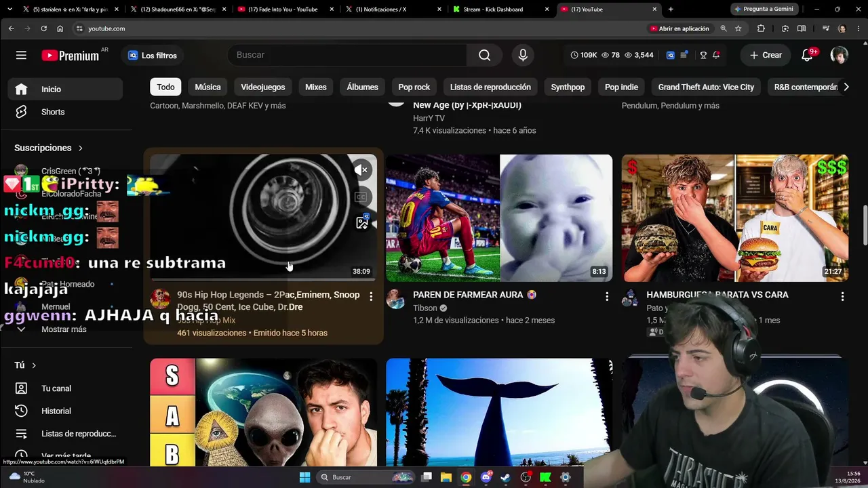Reload the page in Chrome
The height and width of the screenshot is (488, 868).
point(43,28)
